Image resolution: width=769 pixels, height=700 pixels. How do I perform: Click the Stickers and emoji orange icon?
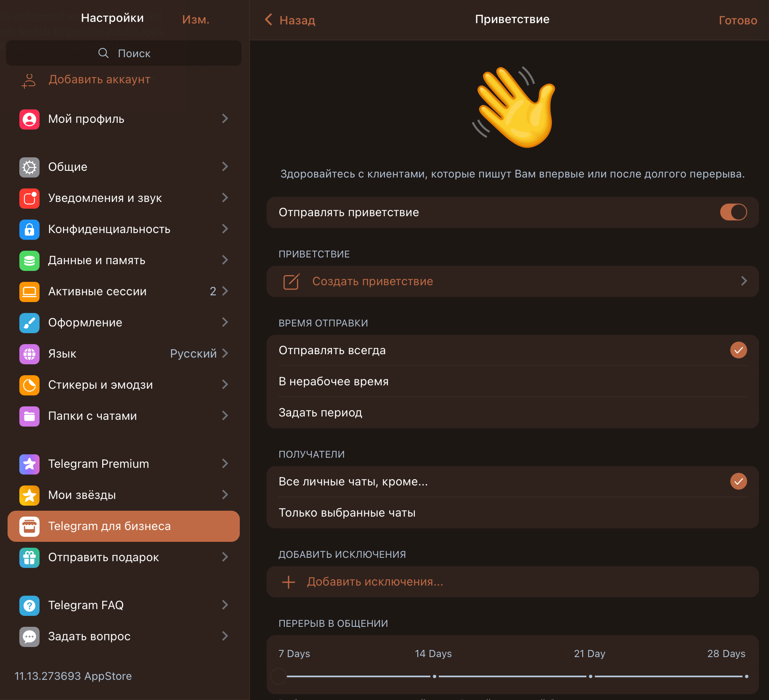pyautogui.click(x=29, y=385)
